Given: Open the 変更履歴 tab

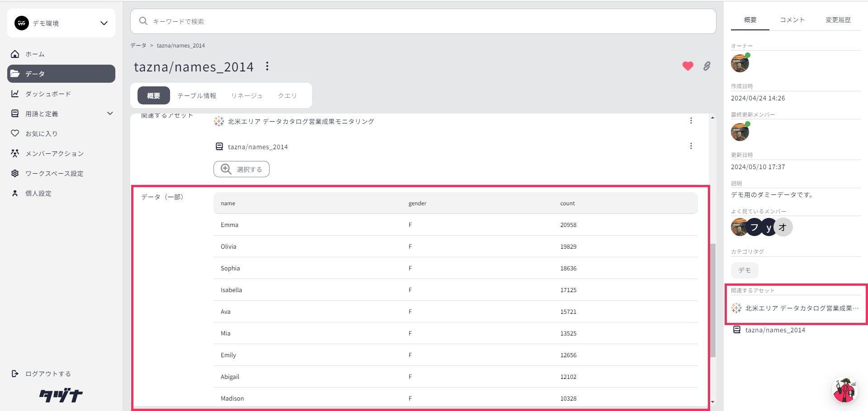Looking at the screenshot, I should click(x=838, y=20).
